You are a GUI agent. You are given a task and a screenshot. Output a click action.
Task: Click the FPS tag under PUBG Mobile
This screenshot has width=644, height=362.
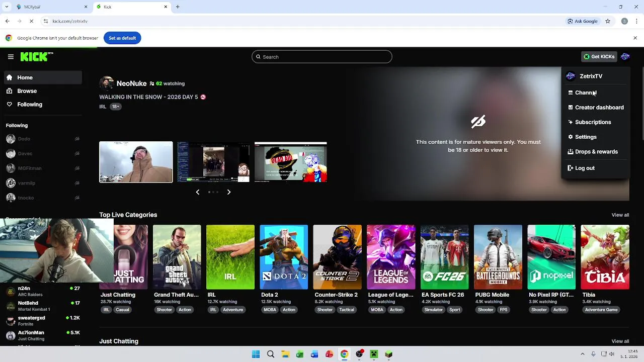pyautogui.click(x=504, y=310)
